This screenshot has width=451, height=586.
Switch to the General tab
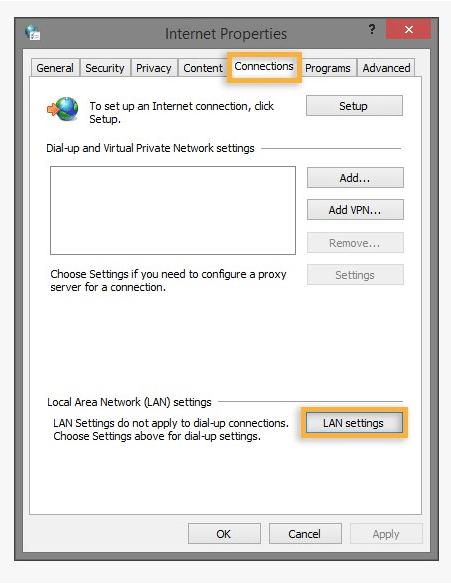tap(55, 68)
